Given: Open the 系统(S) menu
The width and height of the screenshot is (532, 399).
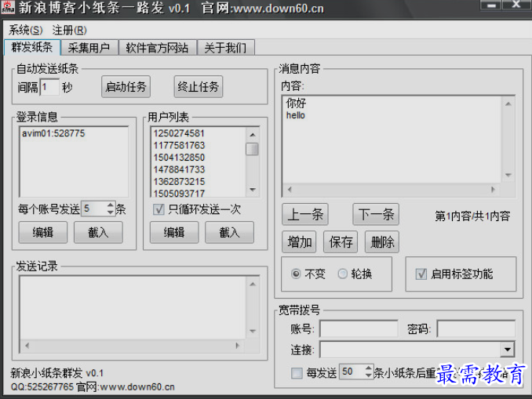Looking at the screenshot, I should [x=25, y=30].
